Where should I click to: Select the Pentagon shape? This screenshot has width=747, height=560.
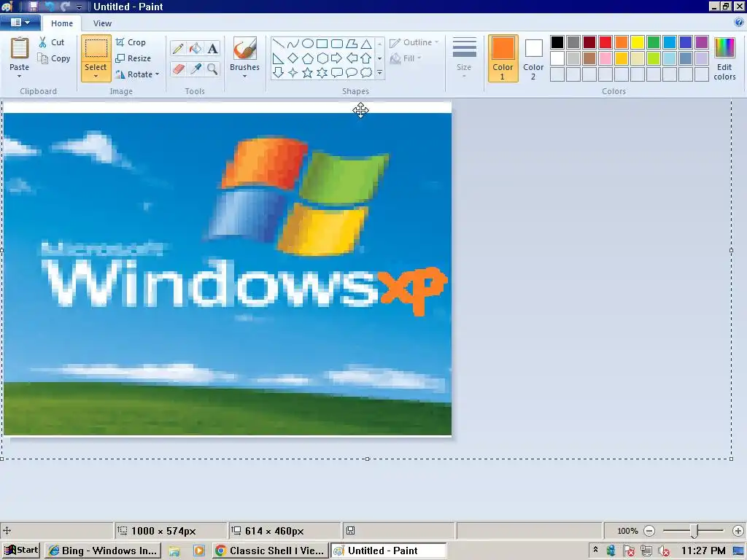(308, 58)
